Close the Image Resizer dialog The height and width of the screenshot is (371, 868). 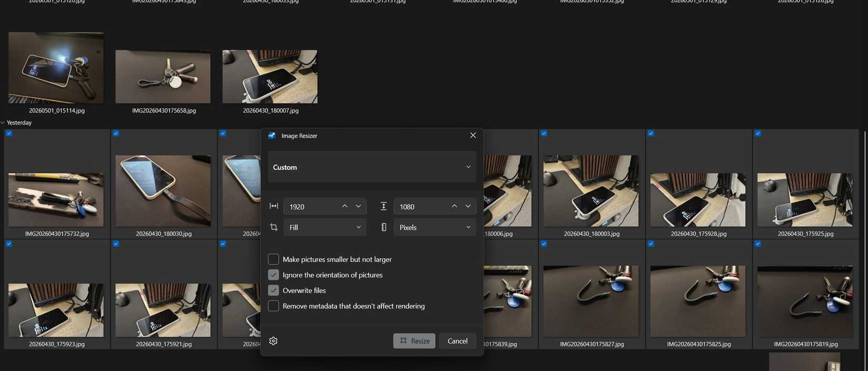point(473,136)
